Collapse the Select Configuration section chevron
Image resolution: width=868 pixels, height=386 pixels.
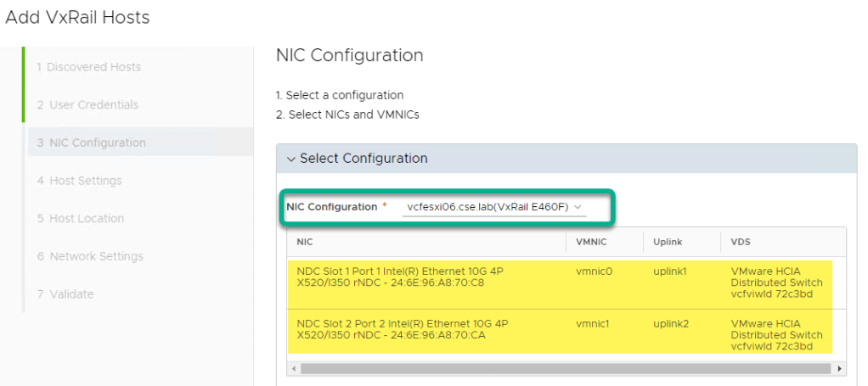291,159
